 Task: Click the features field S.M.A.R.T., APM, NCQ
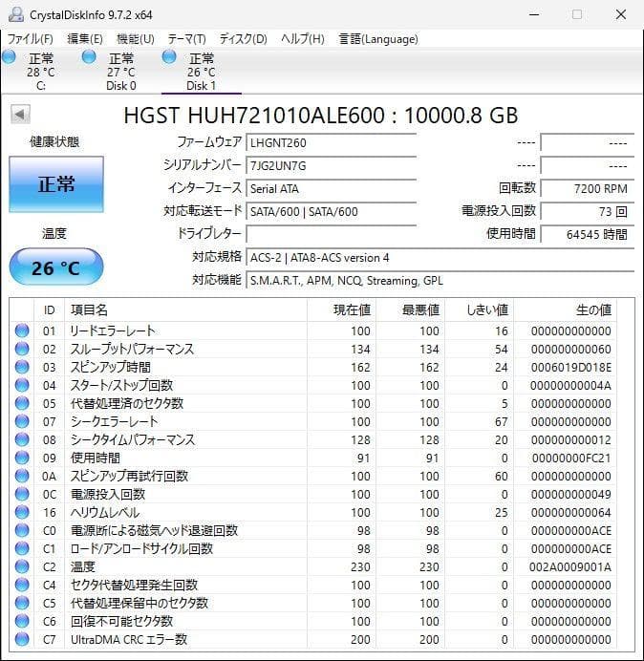click(x=440, y=280)
